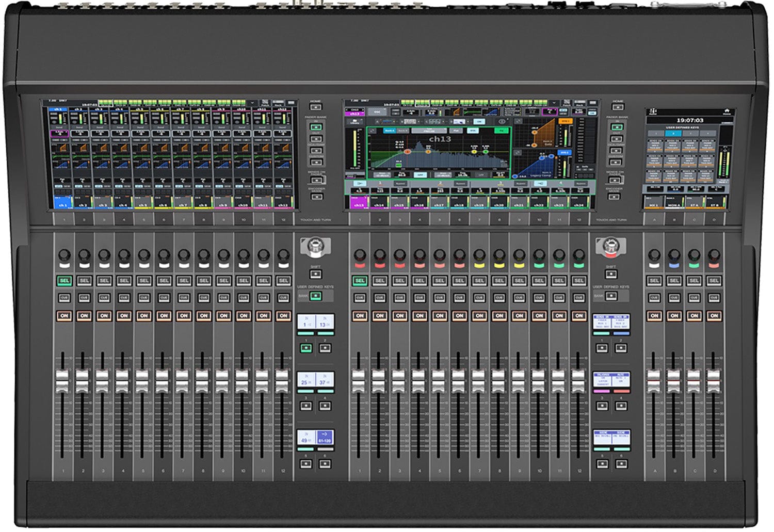Tap the OSC button on the center screen
Screen dimensions: 774x532
377,112
